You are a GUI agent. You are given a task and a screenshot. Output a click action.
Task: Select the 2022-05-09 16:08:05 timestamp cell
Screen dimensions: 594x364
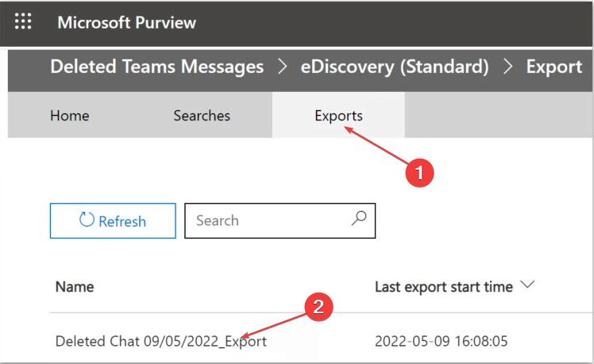(x=441, y=341)
